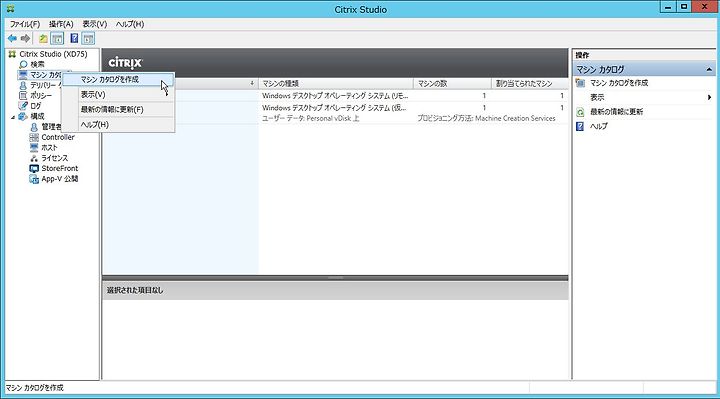Image resolution: width=720 pixels, height=399 pixels.
Task: Click the App-V 公開 icon
Action: click(x=34, y=179)
